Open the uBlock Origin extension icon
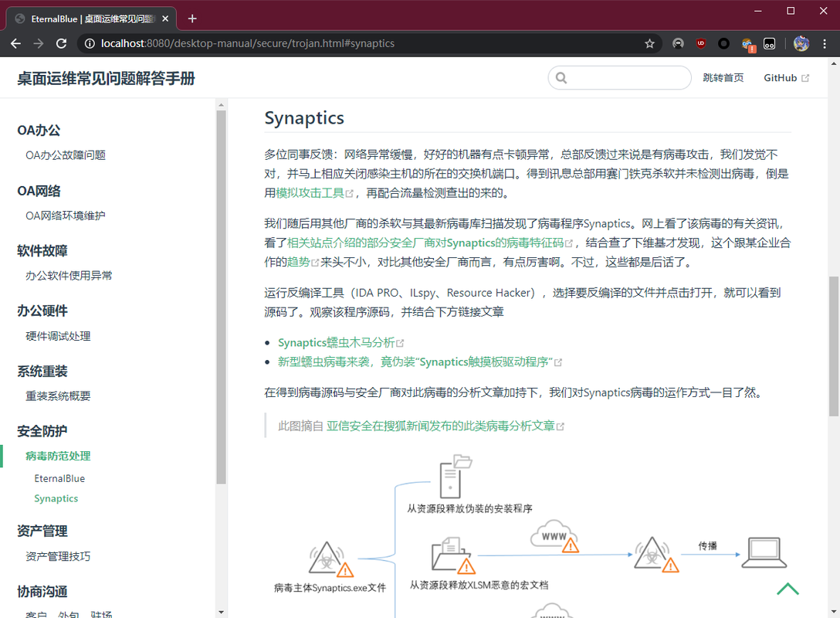The image size is (840, 618). pyautogui.click(x=701, y=43)
